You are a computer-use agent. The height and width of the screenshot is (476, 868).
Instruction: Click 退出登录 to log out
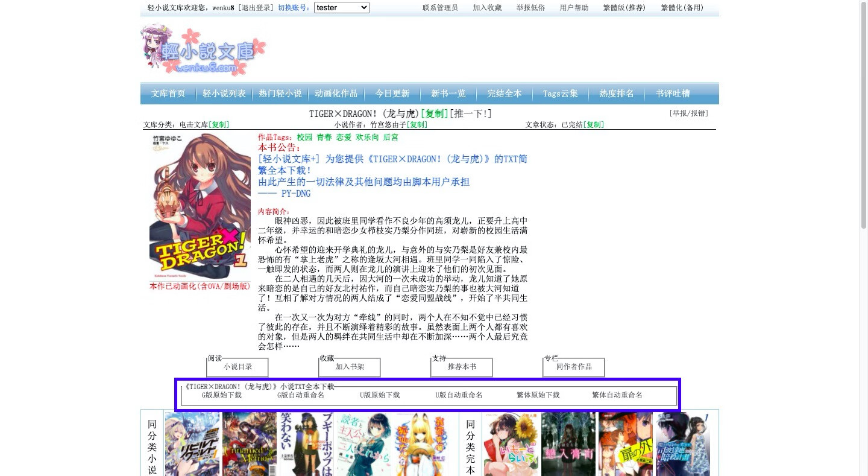pos(256,8)
